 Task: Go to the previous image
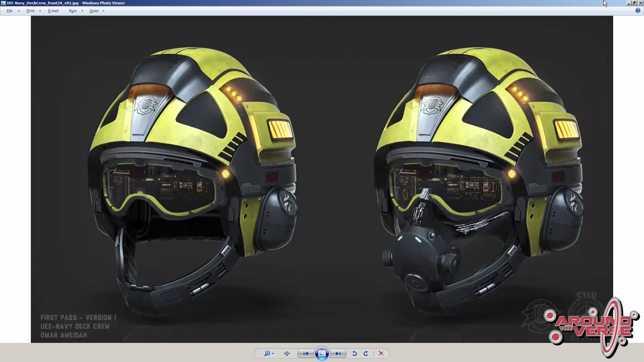click(x=306, y=353)
